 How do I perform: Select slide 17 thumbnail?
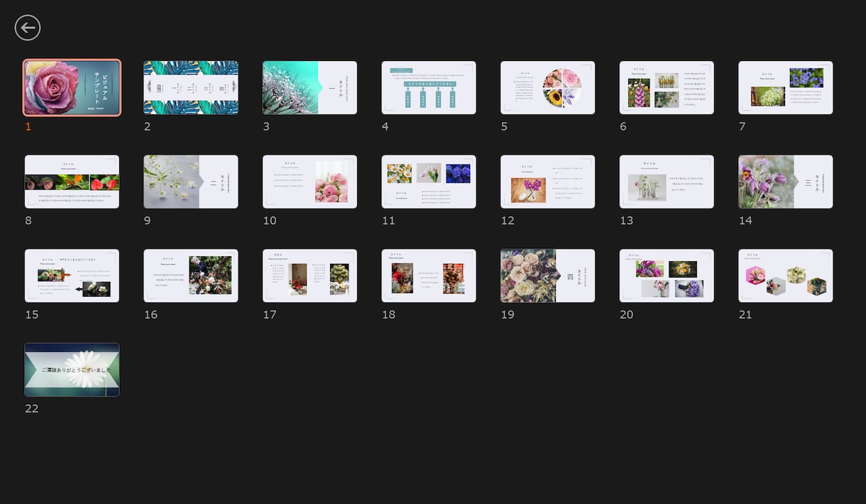point(309,275)
